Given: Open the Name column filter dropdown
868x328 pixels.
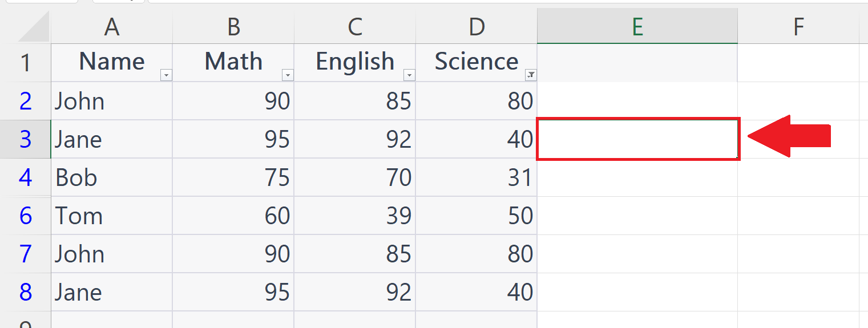Looking at the screenshot, I should coord(166,75).
